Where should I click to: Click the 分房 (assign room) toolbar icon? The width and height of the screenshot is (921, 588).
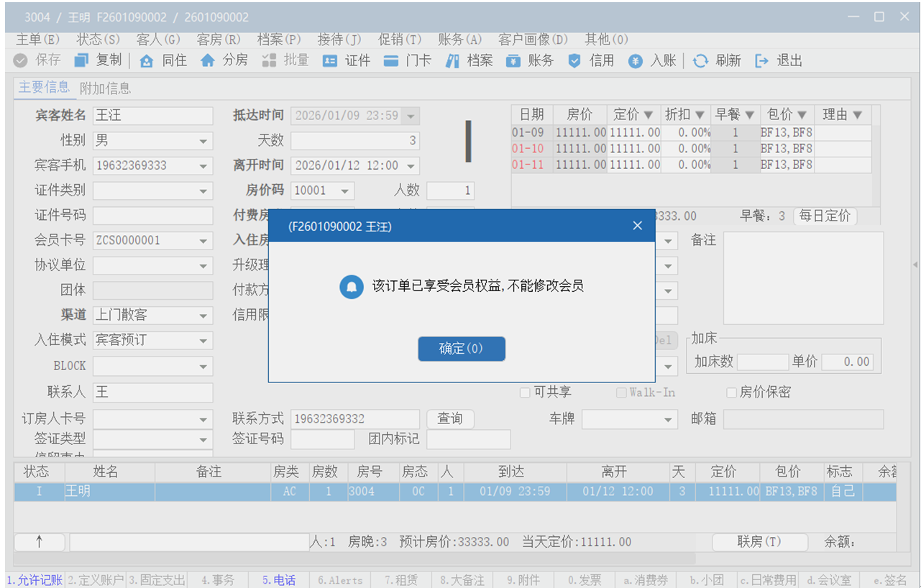[x=208, y=61]
